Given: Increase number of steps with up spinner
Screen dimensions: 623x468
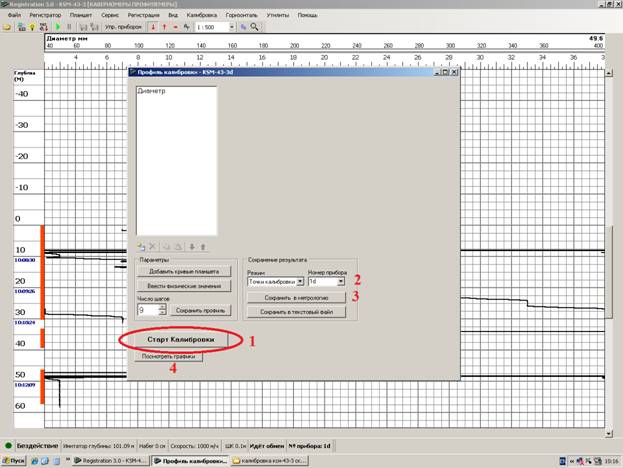Looking at the screenshot, I should coord(162,307).
